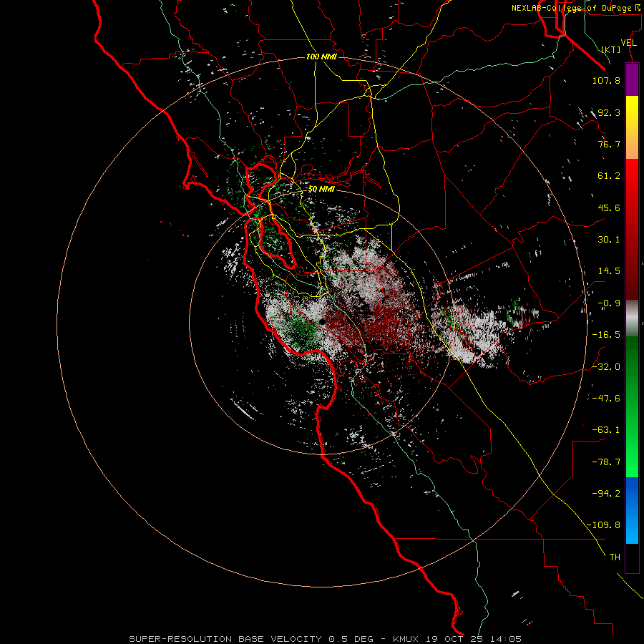The height and width of the screenshot is (644, 644).
Task: Click the KMUX station ID in the caption
Action: tap(406, 639)
